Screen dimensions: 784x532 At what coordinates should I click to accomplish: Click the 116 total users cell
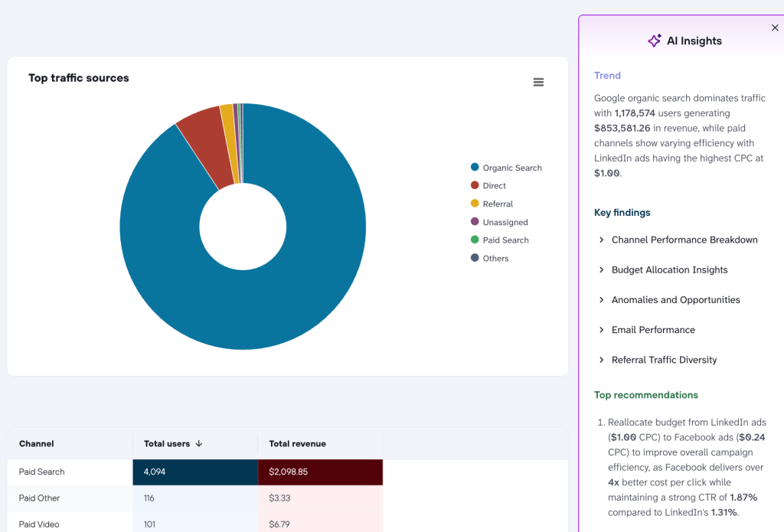[195, 498]
